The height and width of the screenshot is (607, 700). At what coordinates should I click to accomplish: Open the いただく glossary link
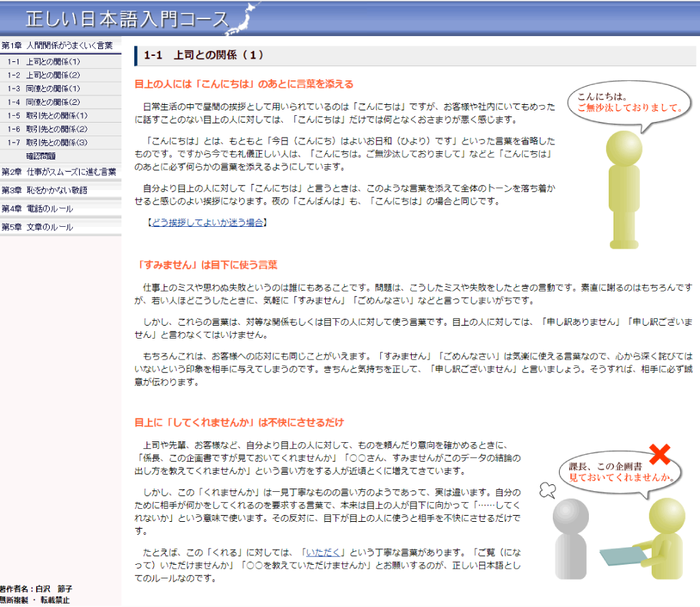coord(323,552)
